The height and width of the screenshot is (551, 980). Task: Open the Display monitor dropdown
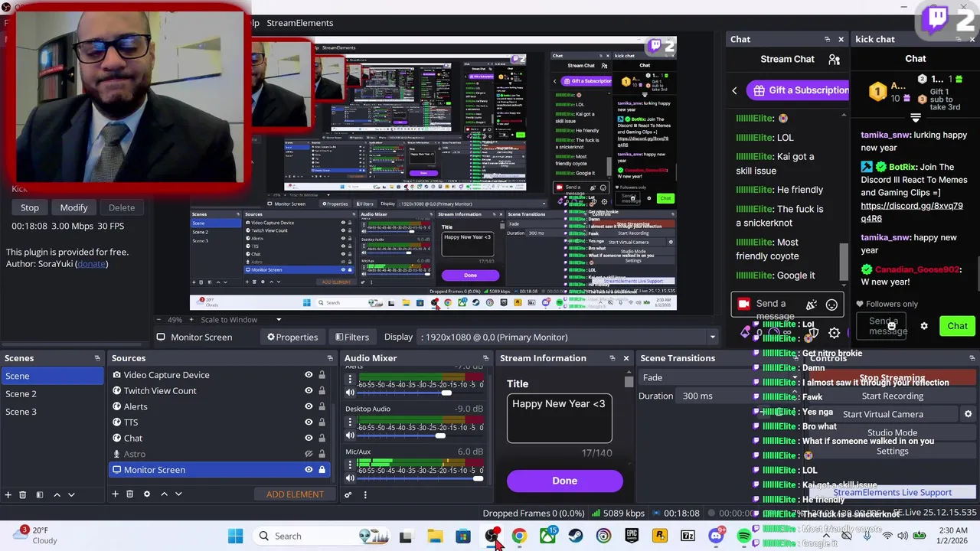[569, 337]
